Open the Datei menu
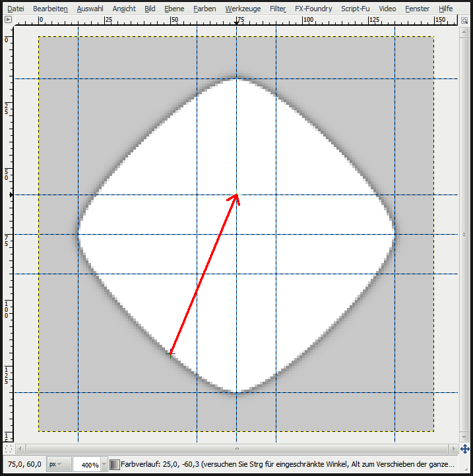The image size is (473, 476). point(16,9)
